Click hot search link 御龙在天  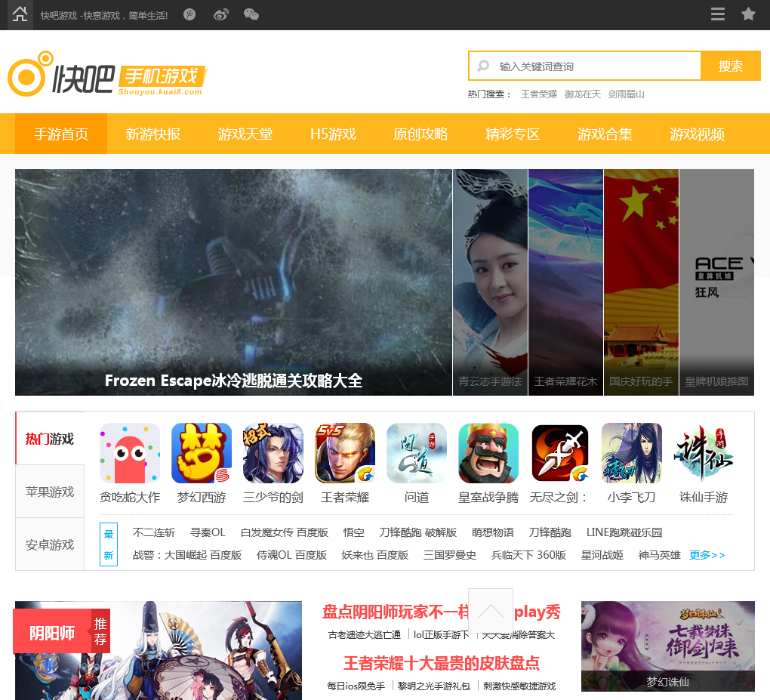(583, 94)
